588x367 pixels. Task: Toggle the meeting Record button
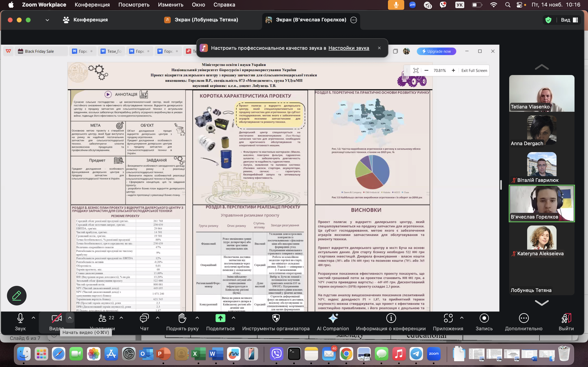coord(484,318)
